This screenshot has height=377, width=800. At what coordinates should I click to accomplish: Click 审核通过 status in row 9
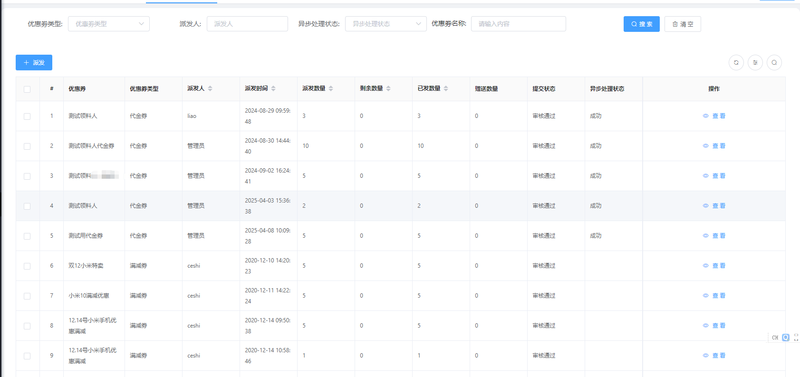(544, 356)
